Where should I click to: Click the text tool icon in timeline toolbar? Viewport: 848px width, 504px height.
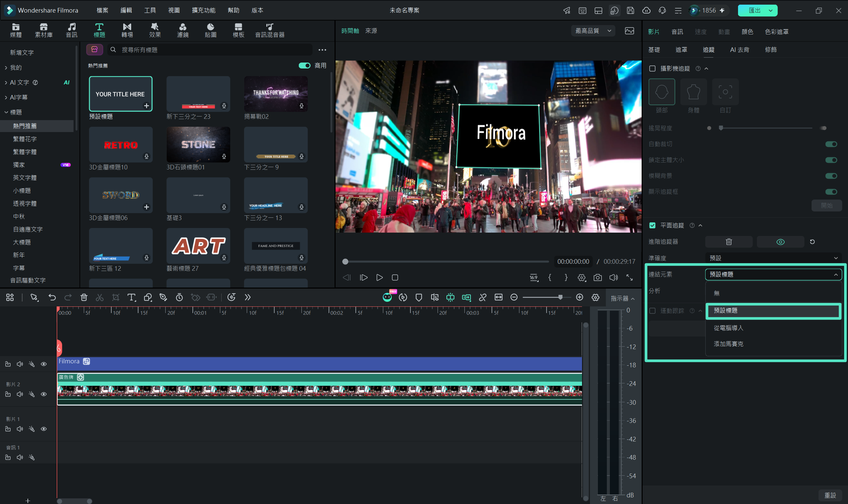[x=131, y=297]
